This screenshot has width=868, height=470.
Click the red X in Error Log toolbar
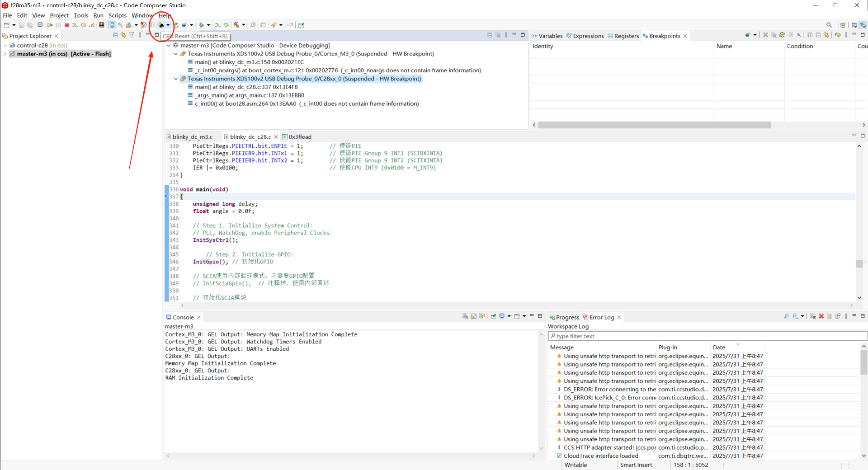tap(821, 316)
